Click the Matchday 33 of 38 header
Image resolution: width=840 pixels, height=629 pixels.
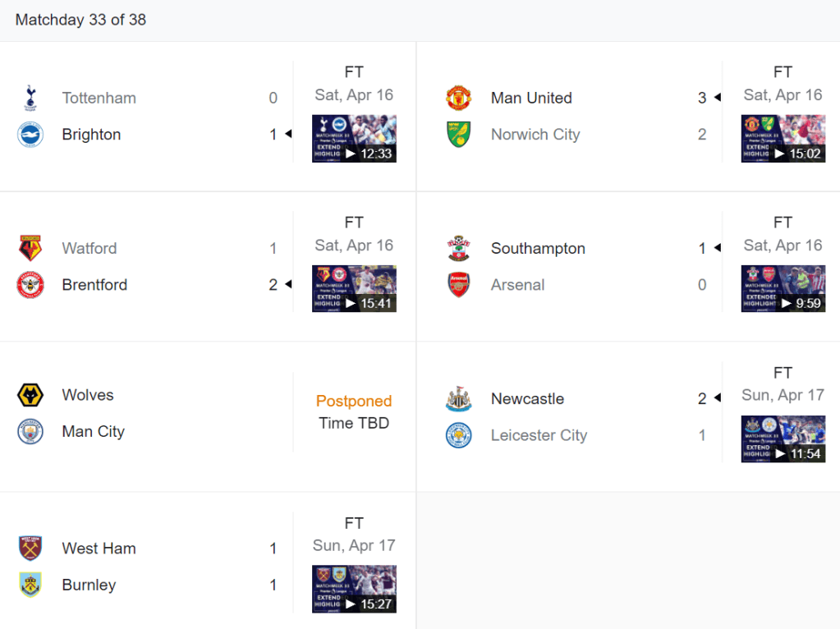80,20
